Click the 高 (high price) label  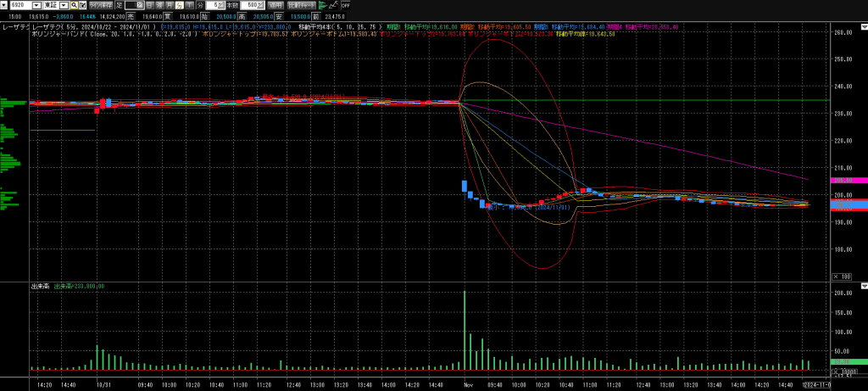pos(241,14)
